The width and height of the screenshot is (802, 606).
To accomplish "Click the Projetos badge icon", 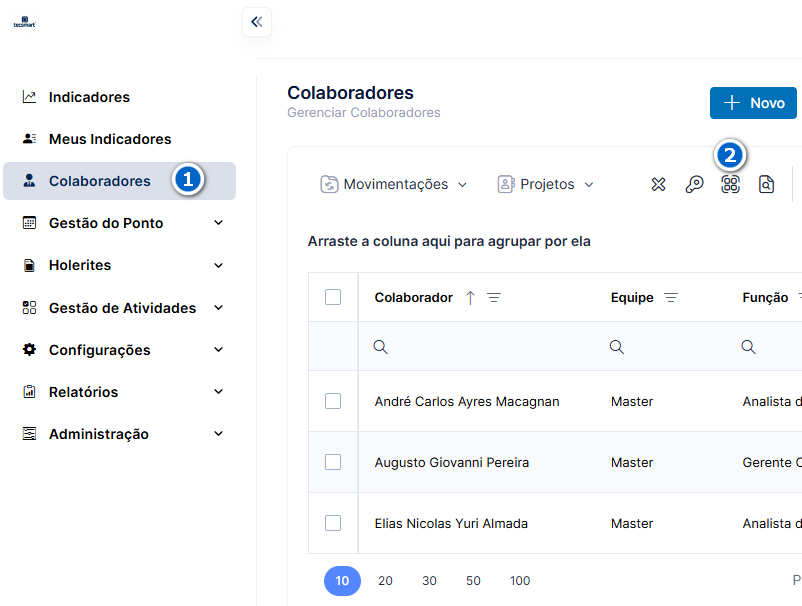I will (506, 184).
